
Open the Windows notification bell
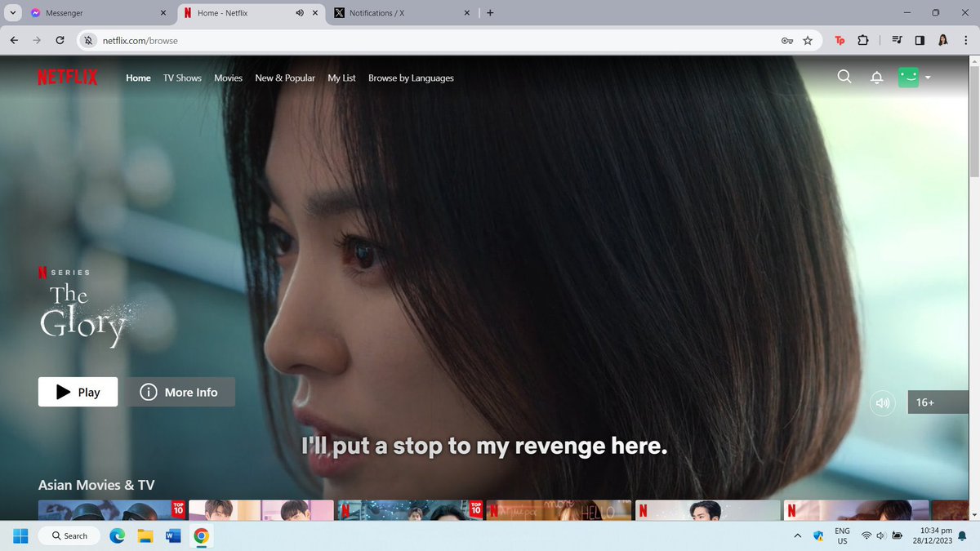point(962,535)
